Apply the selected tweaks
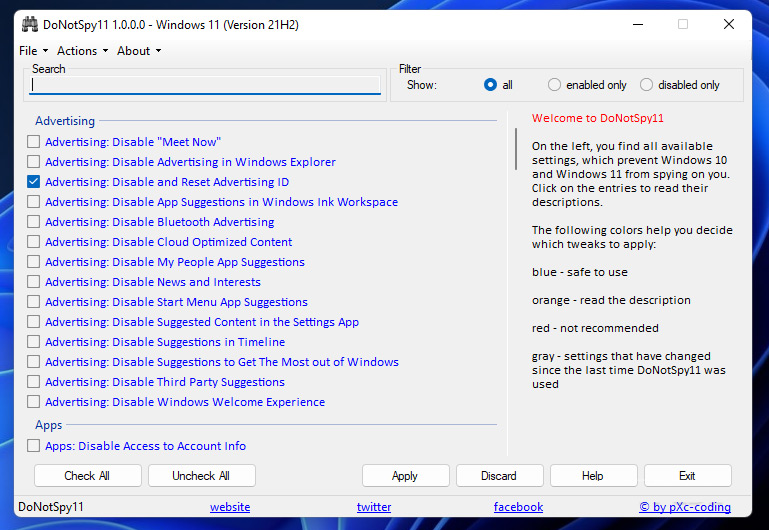Screen dimensions: 769x530 [406, 476]
